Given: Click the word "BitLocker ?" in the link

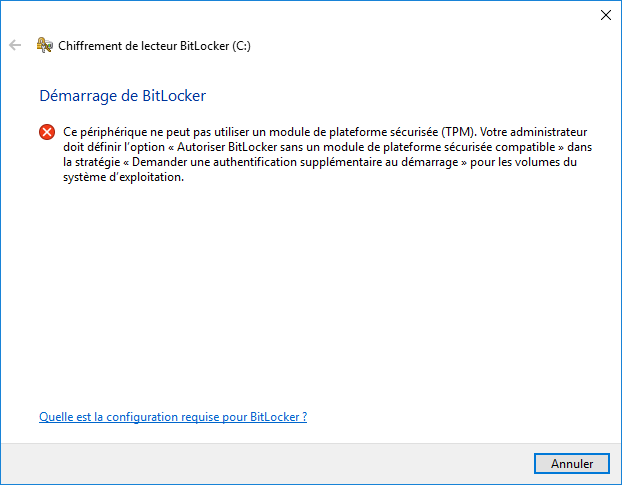Looking at the screenshot, I should 278,417.
